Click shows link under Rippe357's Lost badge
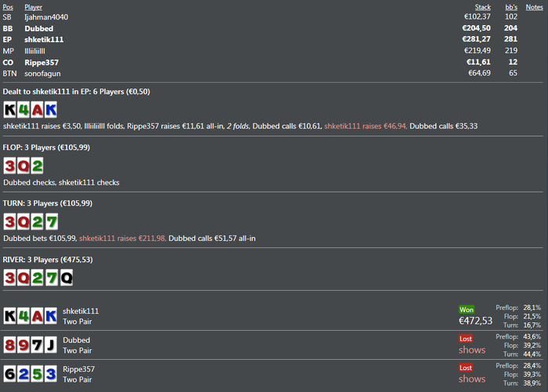The width and height of the screenshot is (548, 392). point(471,379)
